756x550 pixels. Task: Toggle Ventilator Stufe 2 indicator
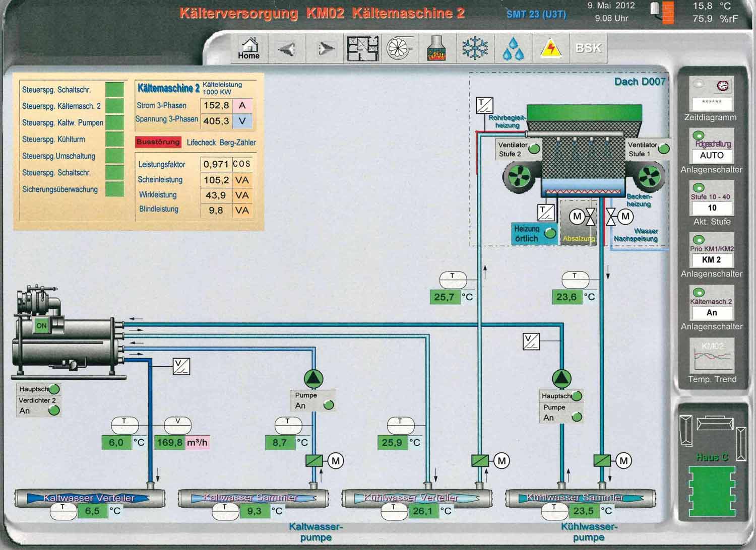(534, 149)
